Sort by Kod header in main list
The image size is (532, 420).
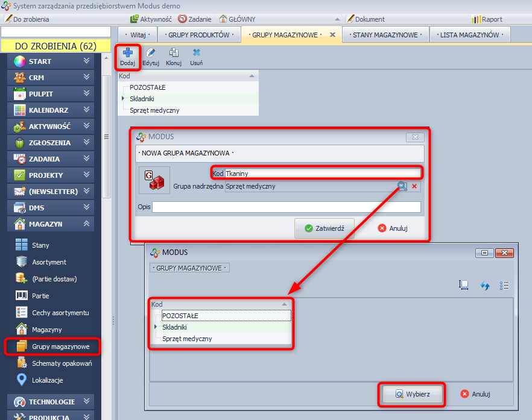(188, 76)
